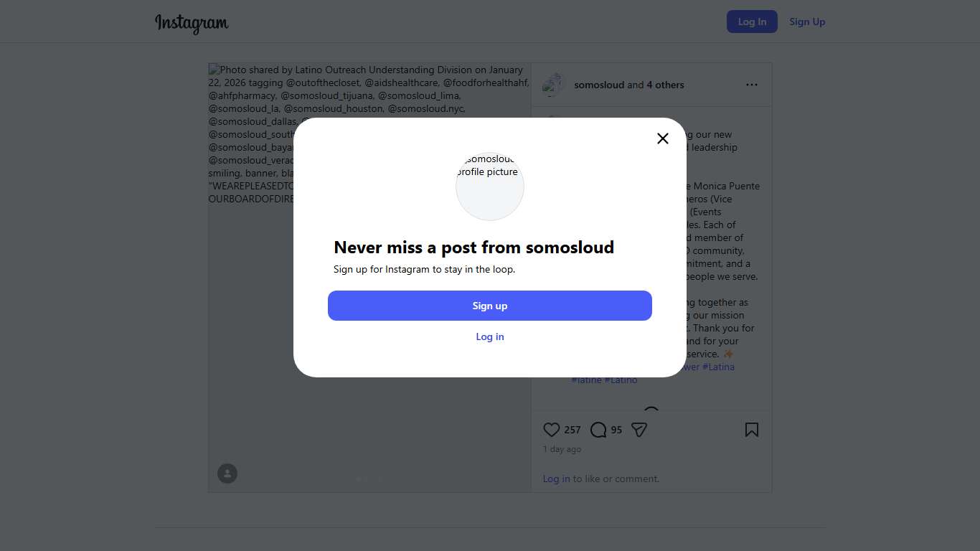
Task: Open the Instagram logo home link
Action: click(x=192, y=22)
